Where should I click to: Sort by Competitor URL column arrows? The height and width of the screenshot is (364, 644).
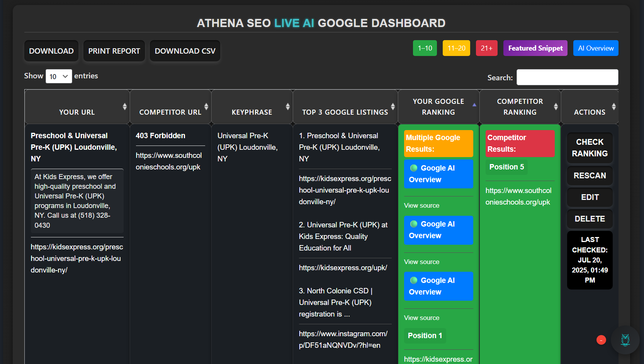click(206, 107)
